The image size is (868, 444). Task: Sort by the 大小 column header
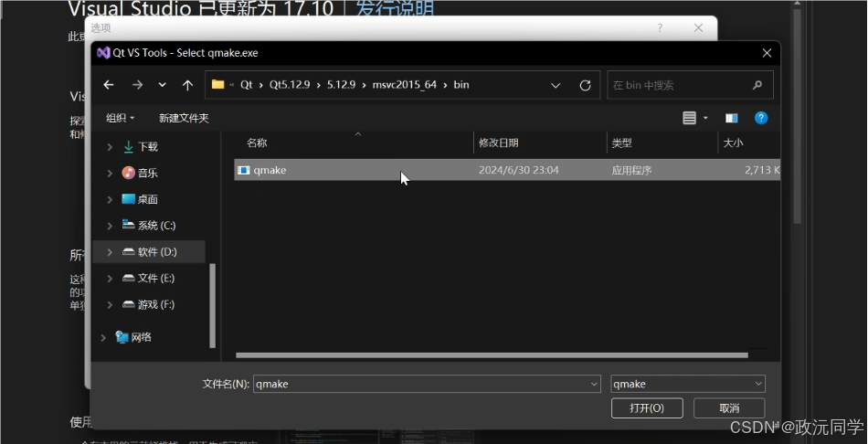tap(733, 143)
